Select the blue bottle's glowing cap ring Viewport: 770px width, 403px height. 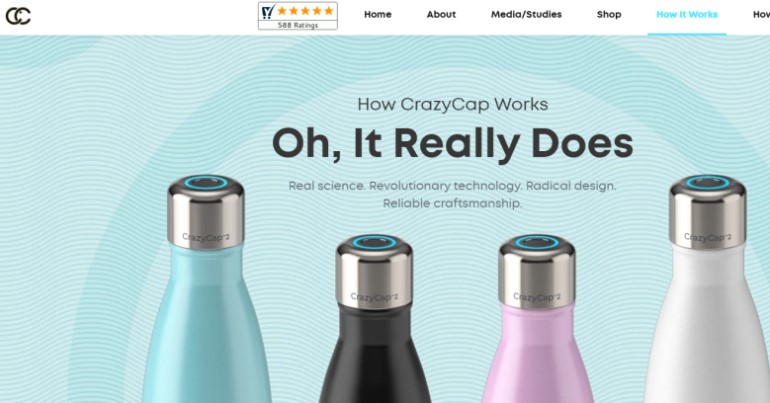point(206,183)
